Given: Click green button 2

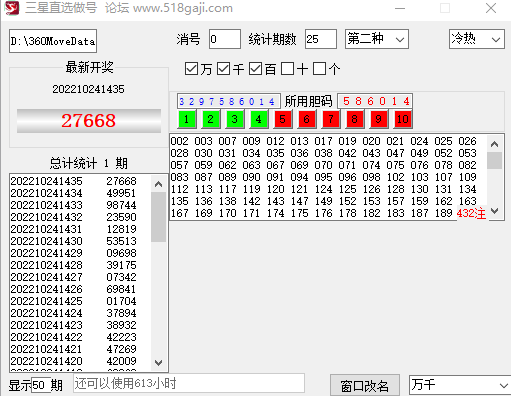Looking at the screenshot, I should (x=210, y=119).
